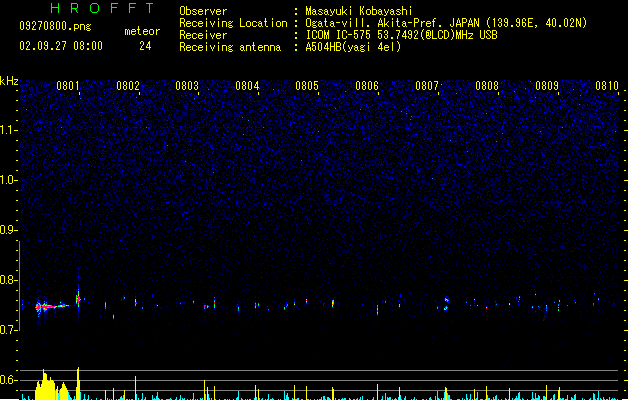The image size is (629, 400).
Task: Click the 0810 time marker
Action: [x=607, y=86]
